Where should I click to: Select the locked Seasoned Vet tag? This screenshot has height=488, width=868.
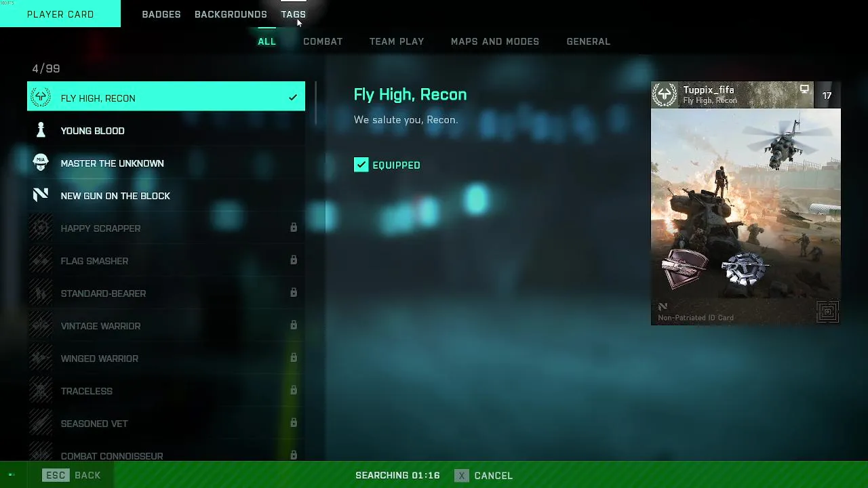point(166,423)
